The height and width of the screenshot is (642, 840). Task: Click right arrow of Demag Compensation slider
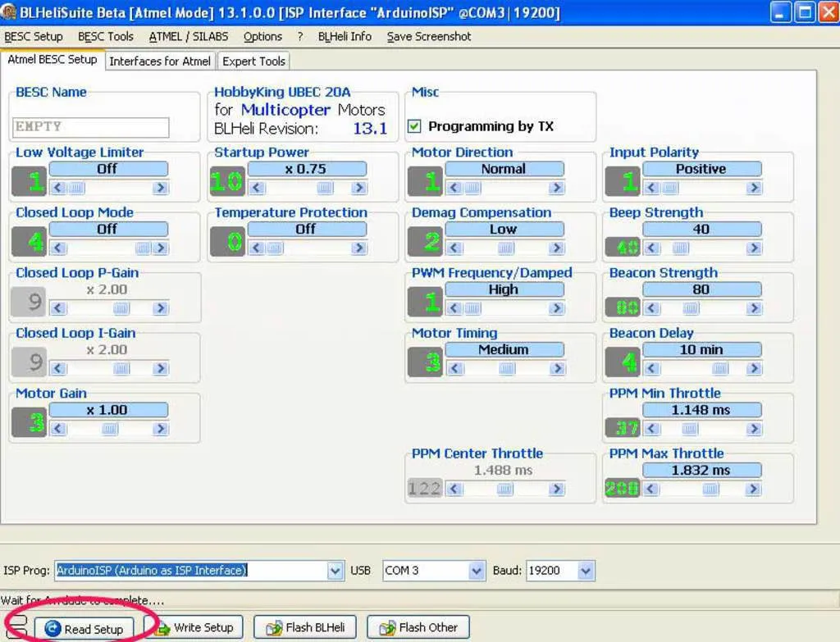[x=557, y=248]
